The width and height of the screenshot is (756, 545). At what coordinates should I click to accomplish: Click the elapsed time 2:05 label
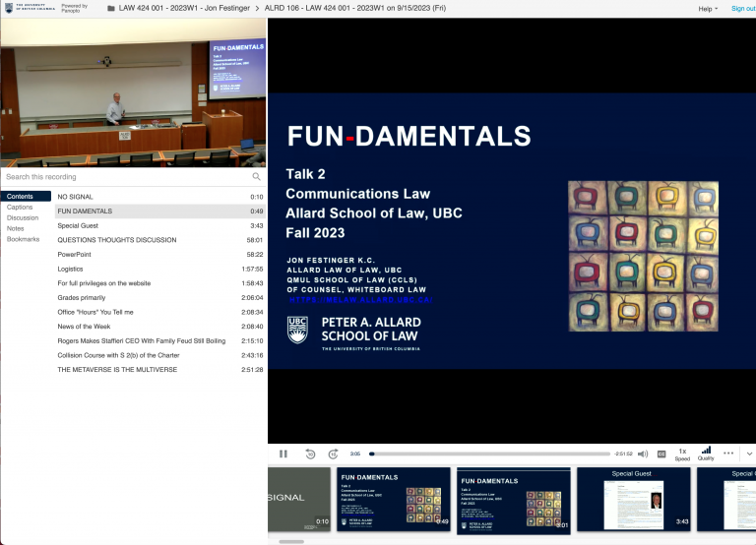355,454
